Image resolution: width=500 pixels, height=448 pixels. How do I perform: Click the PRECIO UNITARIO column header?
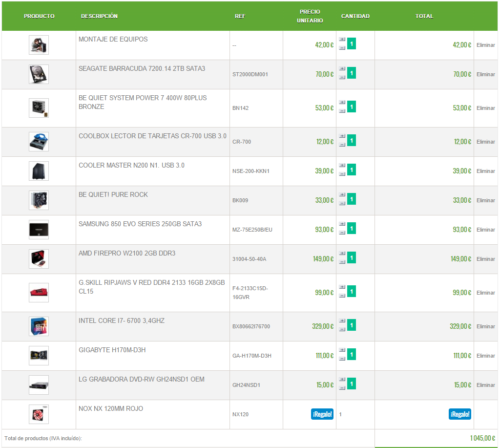(310, 16)
